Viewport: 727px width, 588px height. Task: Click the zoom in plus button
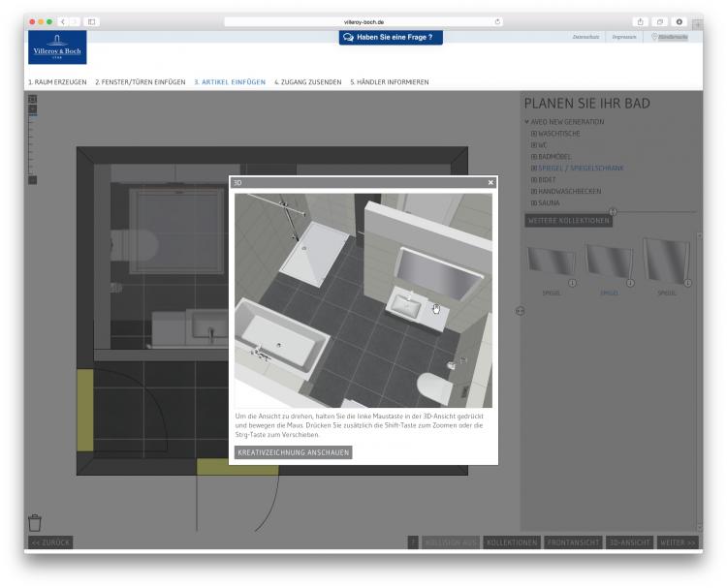[32, 109]
